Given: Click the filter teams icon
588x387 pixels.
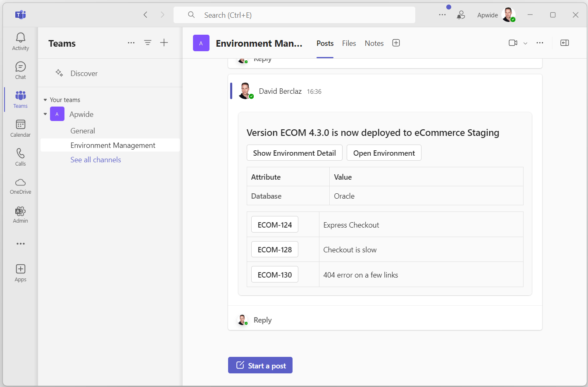Looking at the screenshot, I should [x=148, y=43].
